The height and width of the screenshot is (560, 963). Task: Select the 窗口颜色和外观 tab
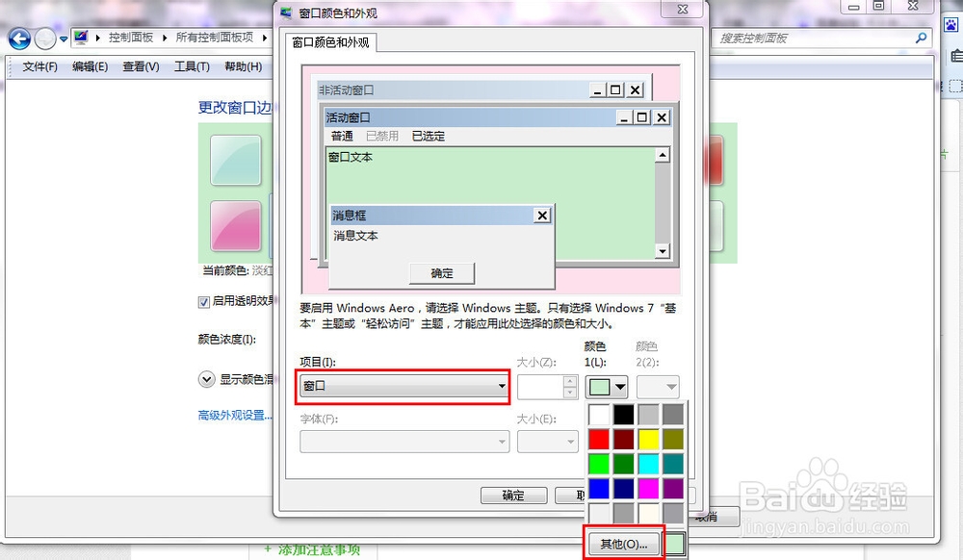pyautogui.click(x=328, y=43)
